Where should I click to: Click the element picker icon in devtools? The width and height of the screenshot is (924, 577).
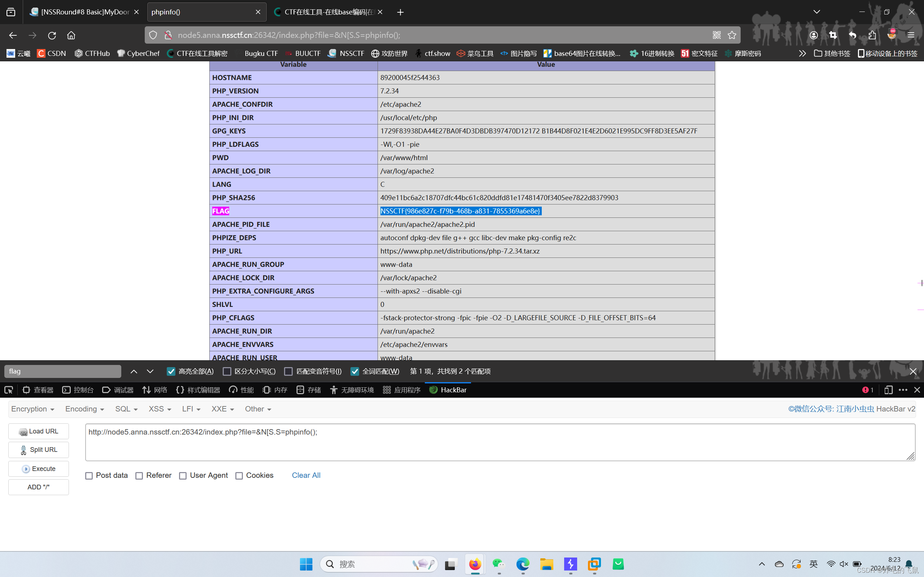[x=8, y=389]
